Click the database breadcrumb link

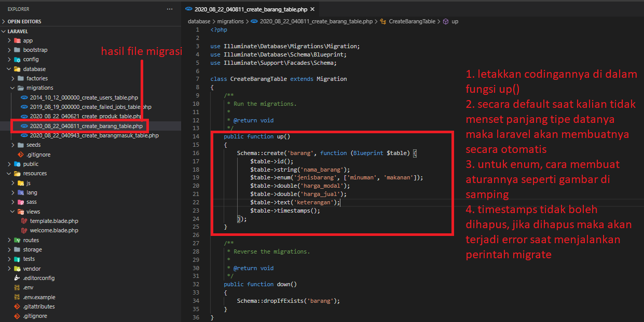tap(199, 21)
